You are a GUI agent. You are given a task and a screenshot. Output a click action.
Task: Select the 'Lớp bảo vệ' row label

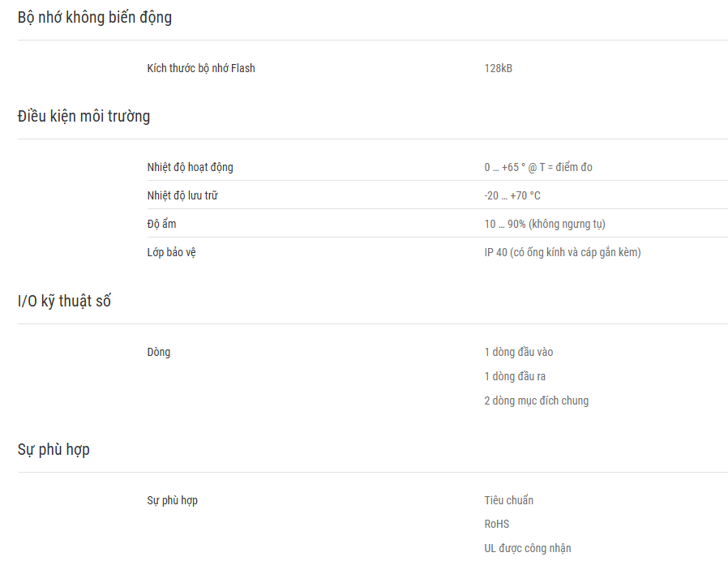[x=171, y=252]
